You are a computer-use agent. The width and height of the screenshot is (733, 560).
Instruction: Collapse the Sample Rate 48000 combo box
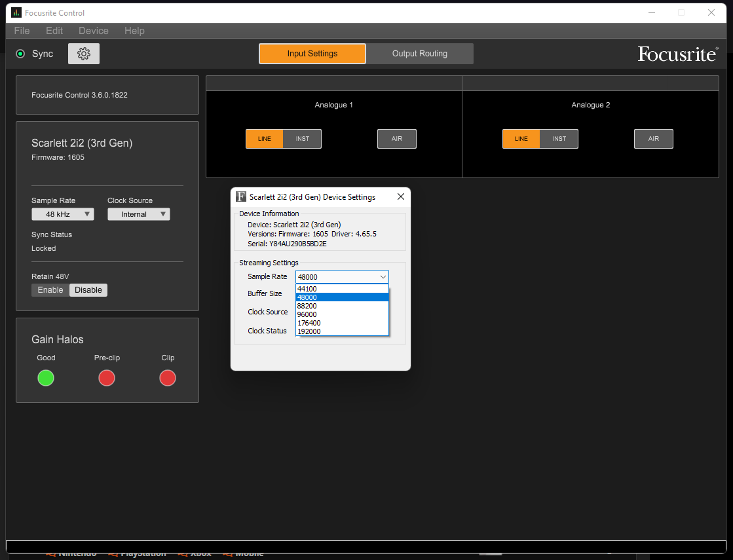(342, 277)
